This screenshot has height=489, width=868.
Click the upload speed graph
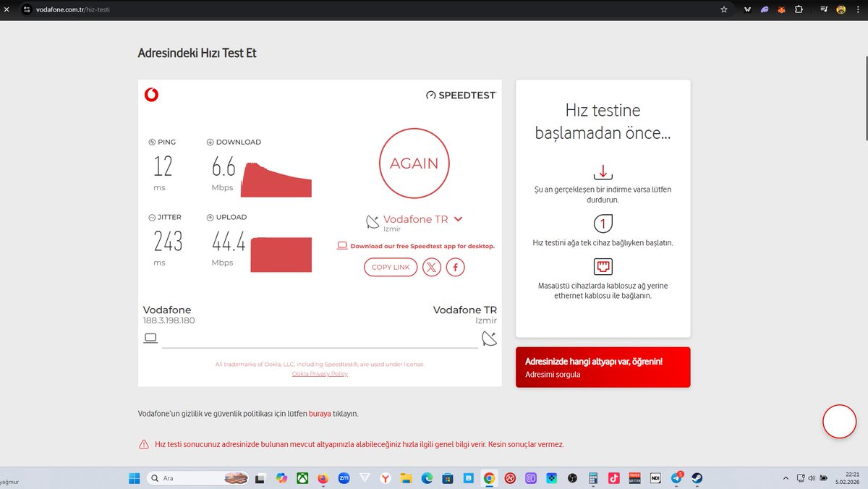[281, 255]
